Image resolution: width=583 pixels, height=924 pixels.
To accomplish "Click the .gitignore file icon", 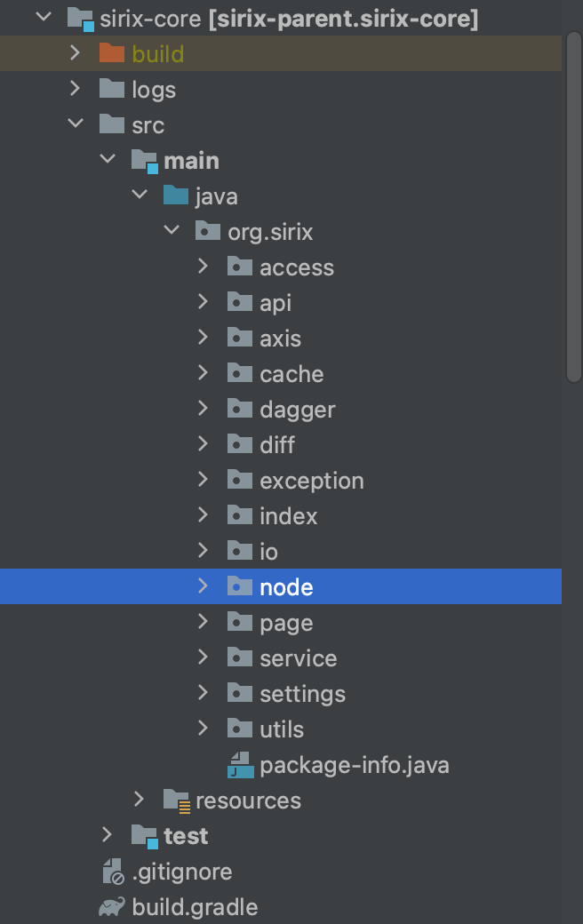I will click(112, 872).
